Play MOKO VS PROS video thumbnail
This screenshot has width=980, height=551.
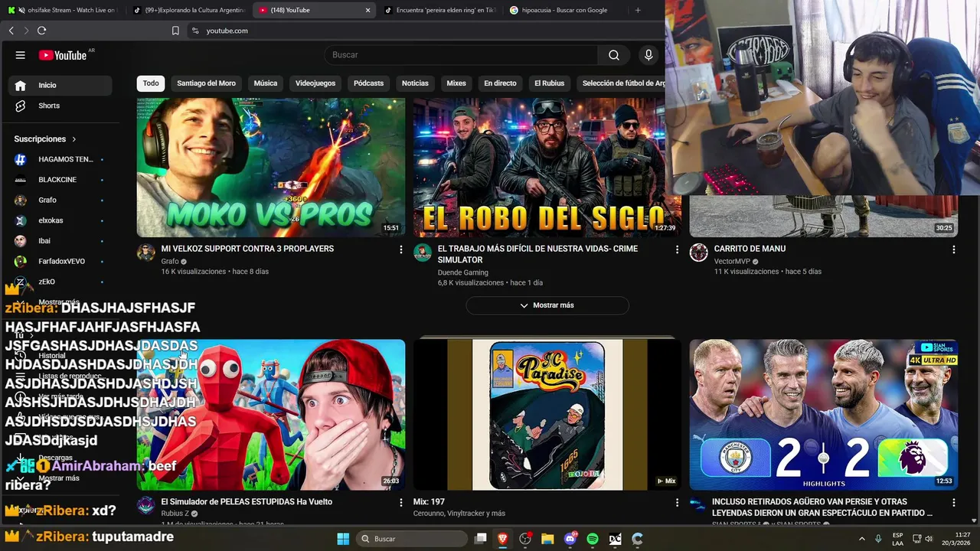[271, 168]
